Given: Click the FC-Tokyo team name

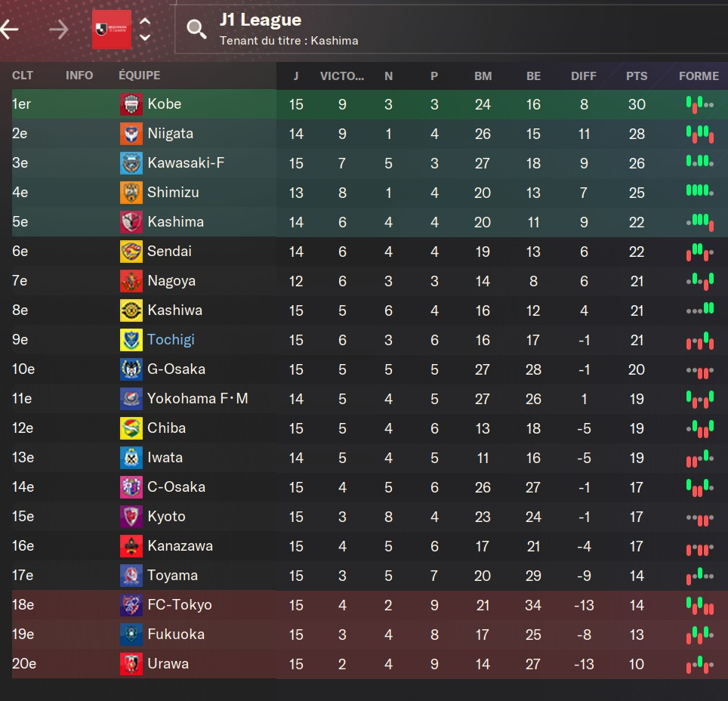Looking at the screenshot, I should [179, 605].
